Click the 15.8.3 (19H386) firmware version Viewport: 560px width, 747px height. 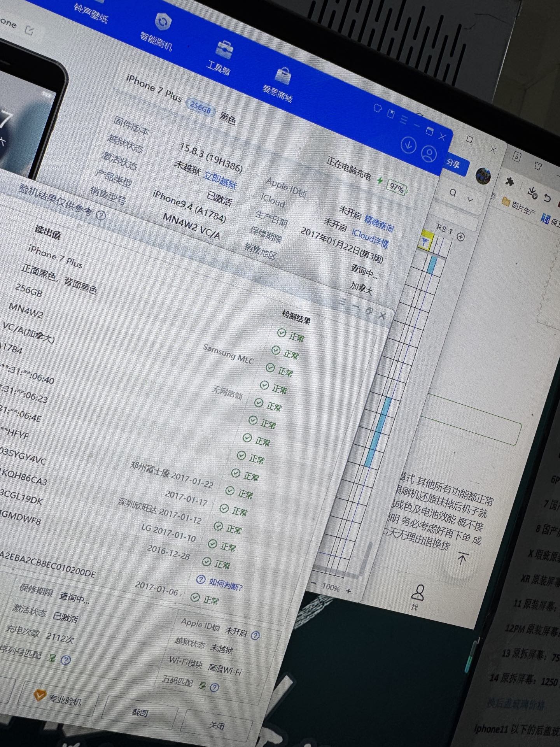(211, 158)
